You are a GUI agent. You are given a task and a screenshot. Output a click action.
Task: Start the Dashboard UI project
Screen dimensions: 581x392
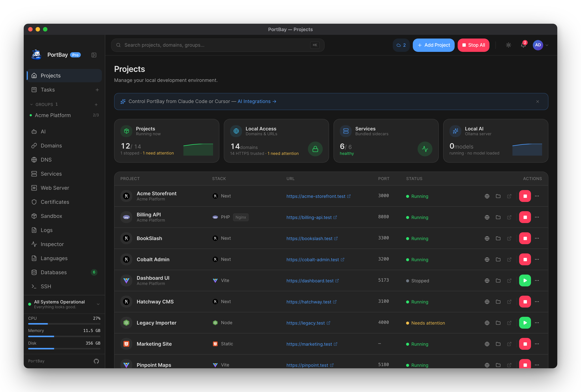click(525, 280)
